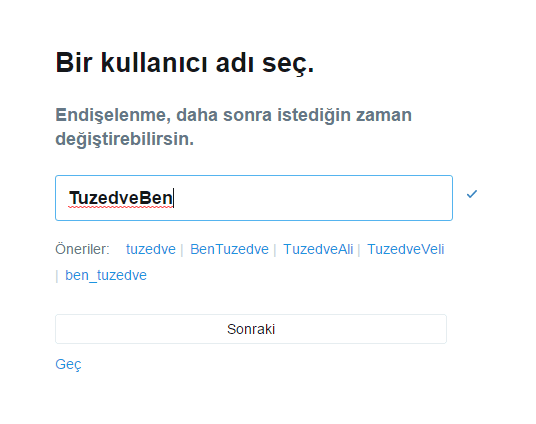Viewport: 536px width, 424px height.
Task: Click the separator between tuzedve and BenTuzedve
Action: [182, 250]
